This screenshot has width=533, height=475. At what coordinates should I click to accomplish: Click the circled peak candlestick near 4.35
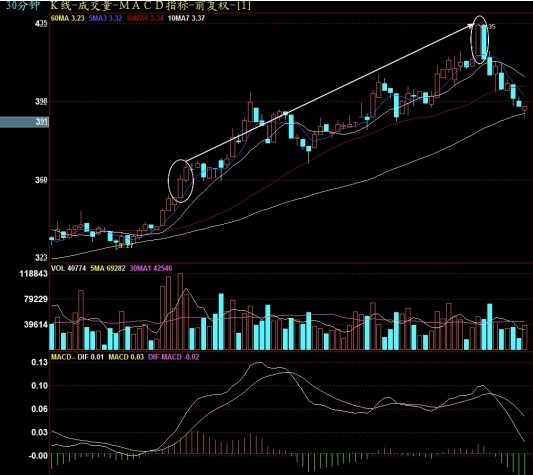pyautogui.click(x=480, y=40)
